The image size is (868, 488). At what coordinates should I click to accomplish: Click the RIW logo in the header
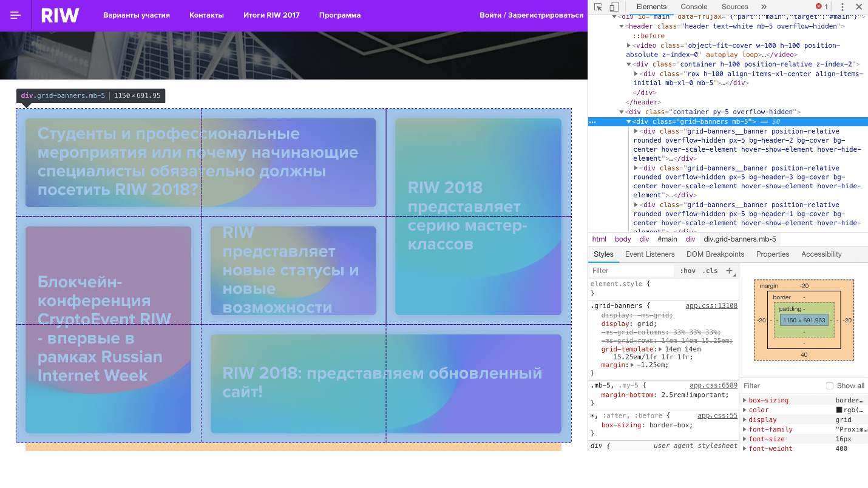coord(59,15)
